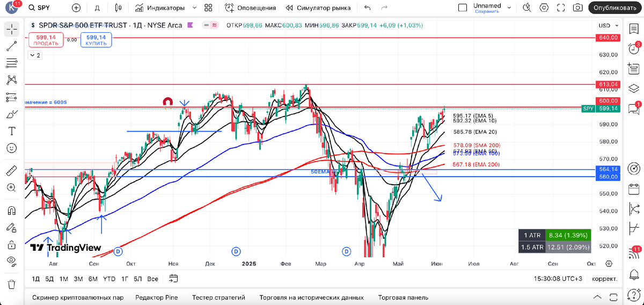The width and height of the screenshot is (644, 305).
Task: Click the Сохранить link under Unnamed
Action: click(487, 11)
